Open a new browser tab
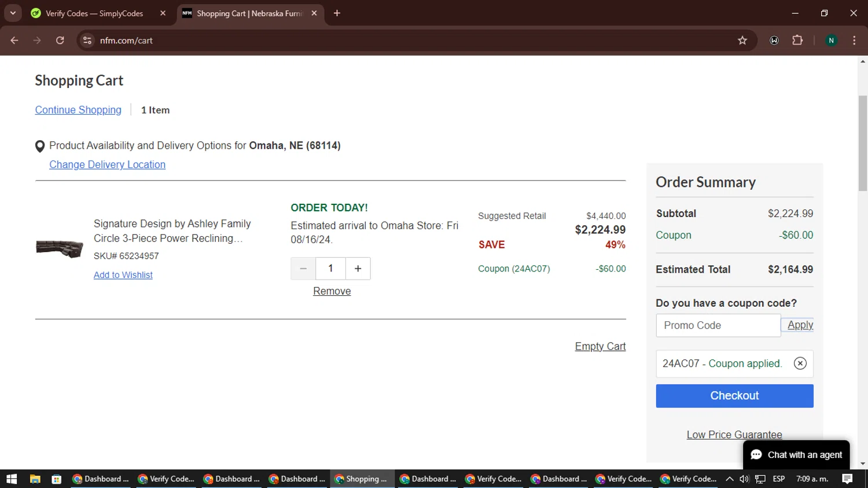868x488 pixels. 337,13
